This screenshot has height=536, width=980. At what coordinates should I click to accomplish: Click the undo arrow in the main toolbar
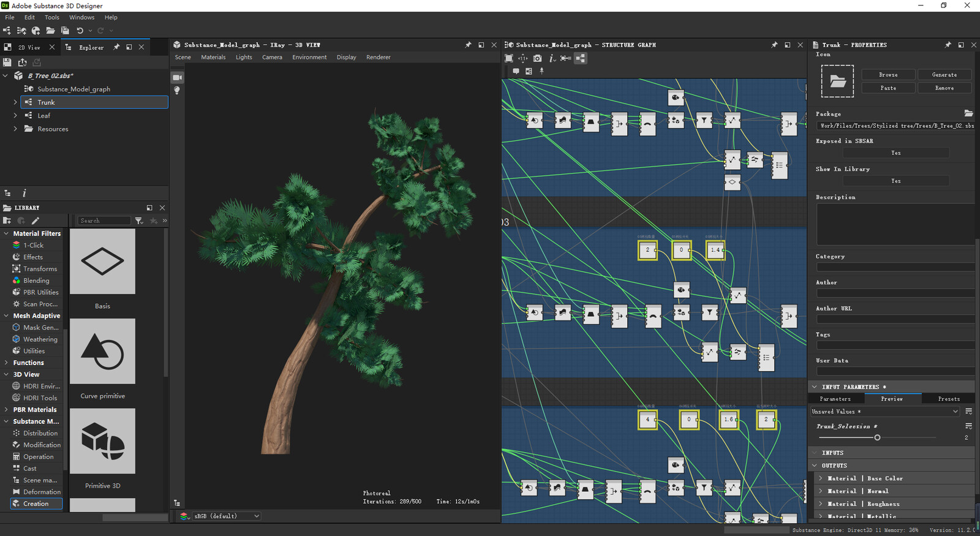[80, 31]
